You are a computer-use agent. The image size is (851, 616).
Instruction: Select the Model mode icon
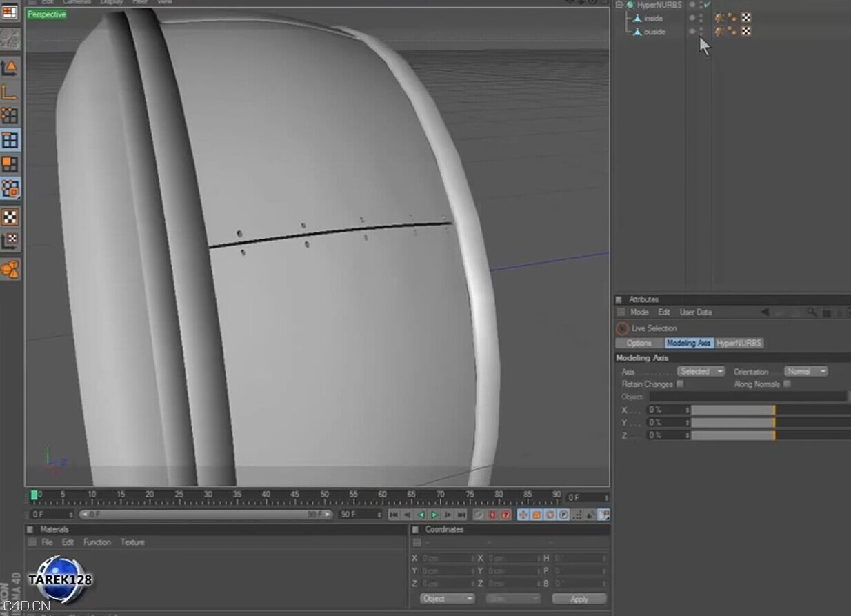[11, 66]
